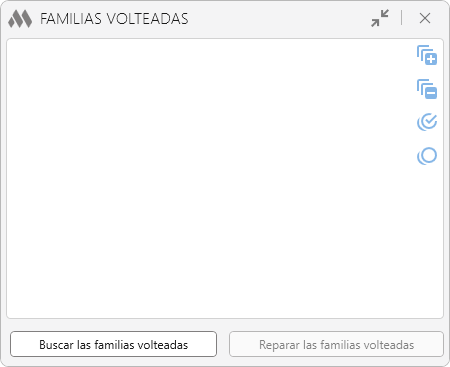The width and height of the screenshot is (450, 367).
Task: Click the collapse all groups icon
Action: [x=427, y=89]
